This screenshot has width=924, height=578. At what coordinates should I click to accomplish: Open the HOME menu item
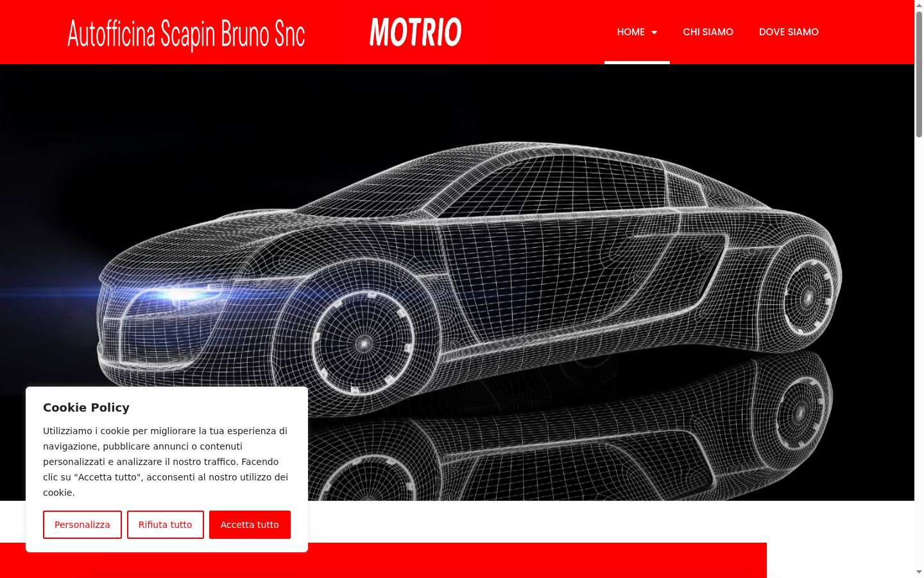coord(631,32)
